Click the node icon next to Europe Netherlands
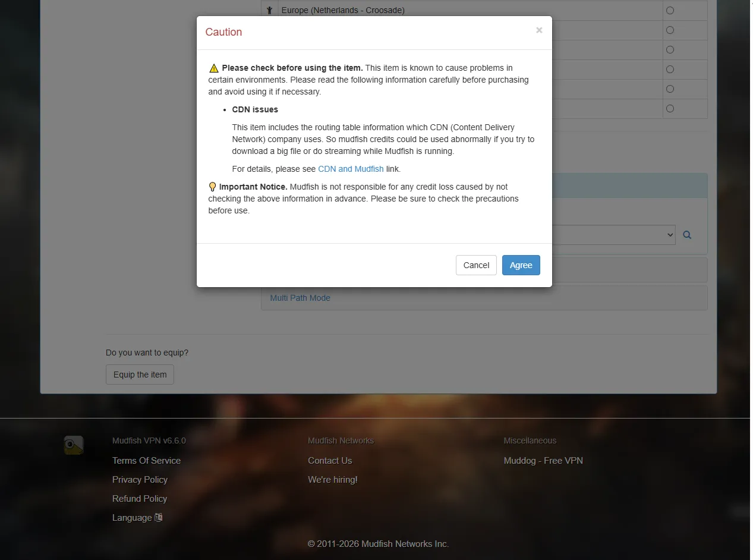This screenshot has width=753, height=560. tap(270, 10)
